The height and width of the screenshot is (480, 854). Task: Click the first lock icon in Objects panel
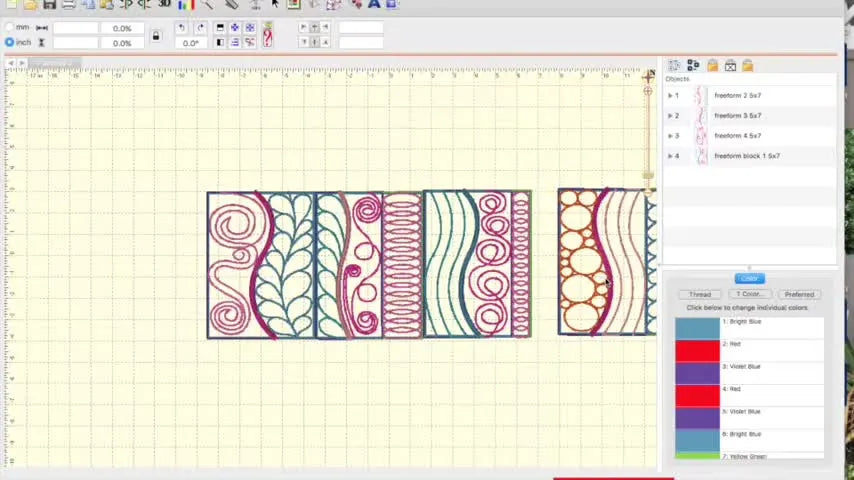[712, 65]
